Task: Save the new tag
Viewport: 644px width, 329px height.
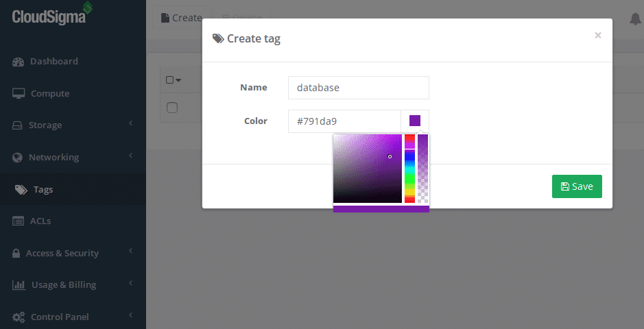Action: coord(577,186)
